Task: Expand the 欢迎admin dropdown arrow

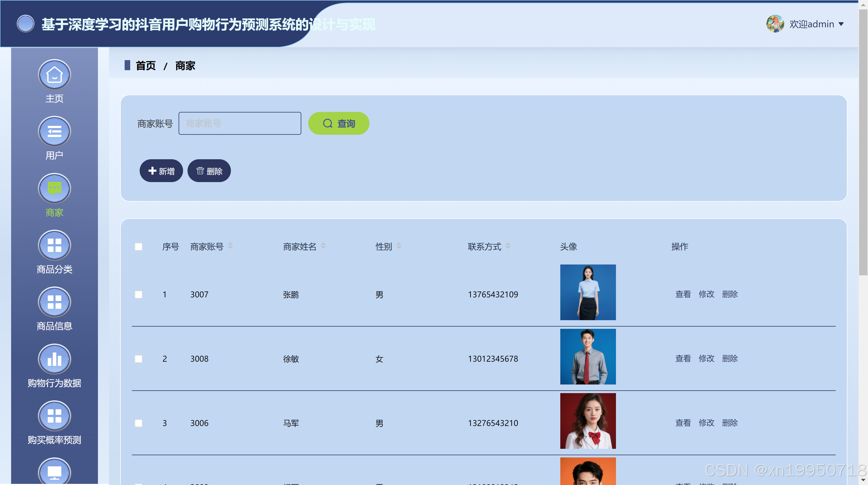Action: pos(841,24)
